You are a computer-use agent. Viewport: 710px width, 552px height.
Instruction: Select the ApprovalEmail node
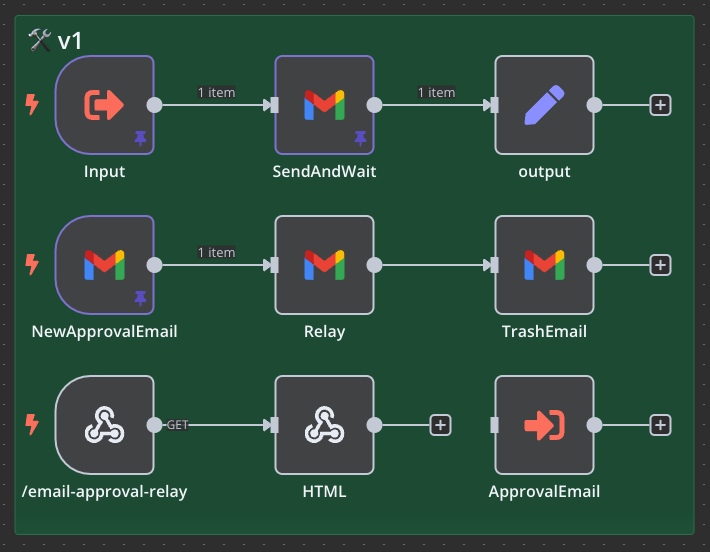(544, 425)
